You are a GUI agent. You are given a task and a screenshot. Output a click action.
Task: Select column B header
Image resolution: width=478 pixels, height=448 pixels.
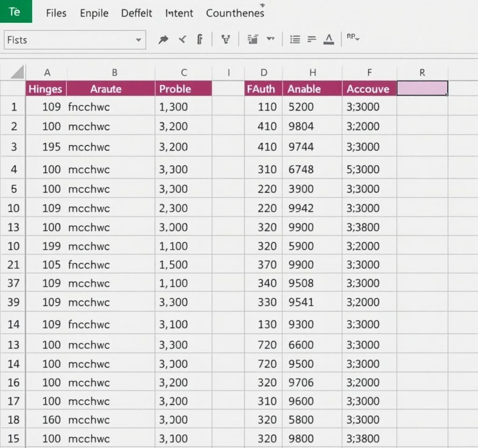pyautogui.click(x=114, y=72)
